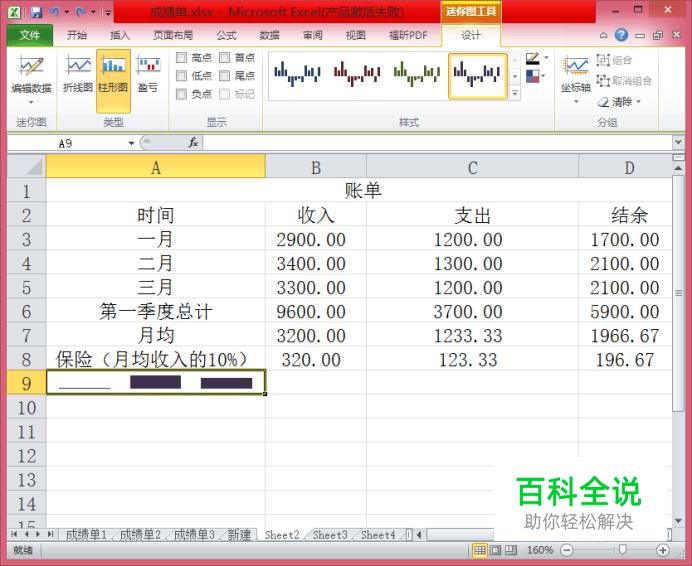Switch to the Formulas tab
This screenshot has height=566, width=692.
226,35
